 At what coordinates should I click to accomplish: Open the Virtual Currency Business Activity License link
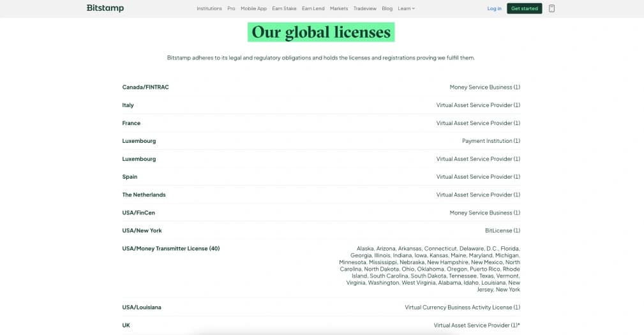pos(462,307)
